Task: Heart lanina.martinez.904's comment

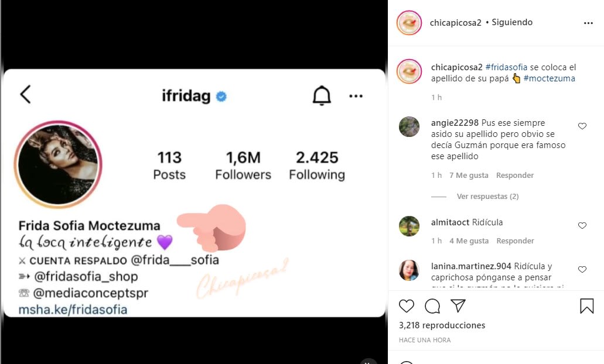Action: (582, 270)
